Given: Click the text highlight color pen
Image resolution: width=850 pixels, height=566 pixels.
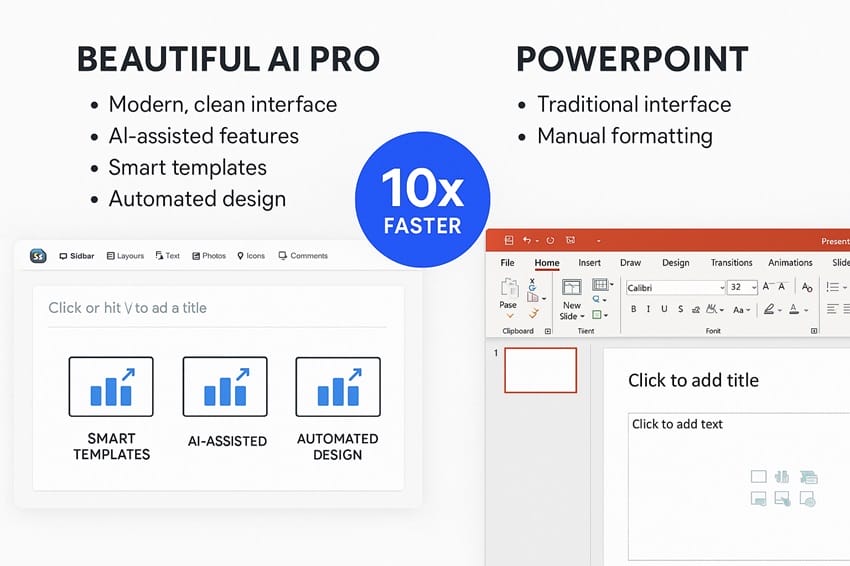Looking at the screenshot, I should [769, 309].
